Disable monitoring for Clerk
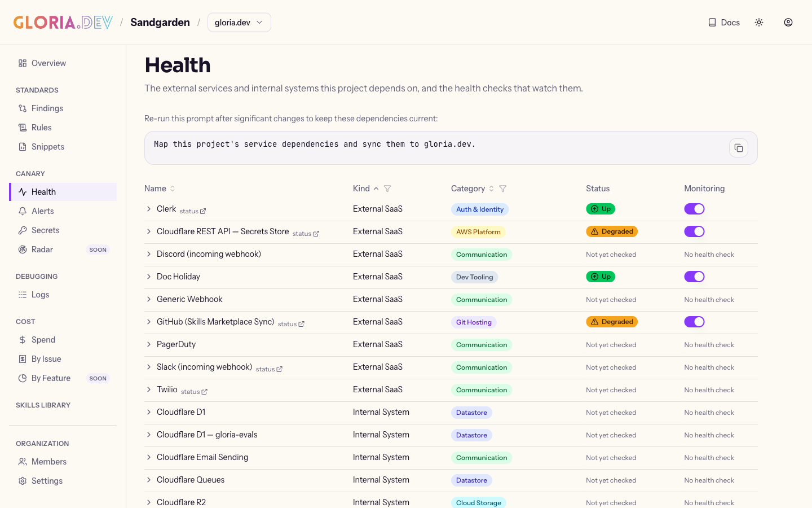The height and width of the screenshot is (508, 812). coord(695,209)
